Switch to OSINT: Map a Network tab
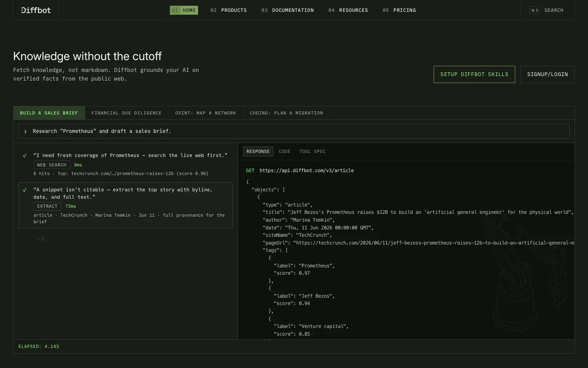The height and width of the screenshot is (368, 588). tap(206, 113)
